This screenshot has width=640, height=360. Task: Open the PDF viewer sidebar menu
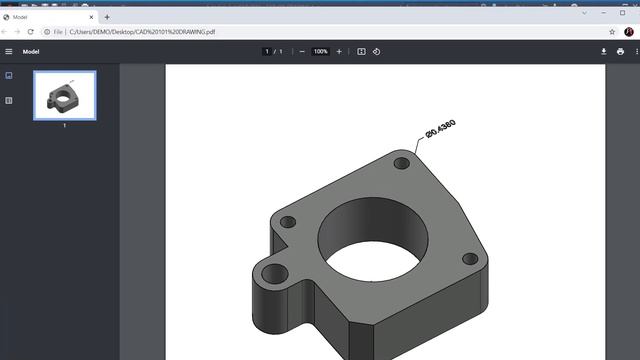[x=9, y=51]
